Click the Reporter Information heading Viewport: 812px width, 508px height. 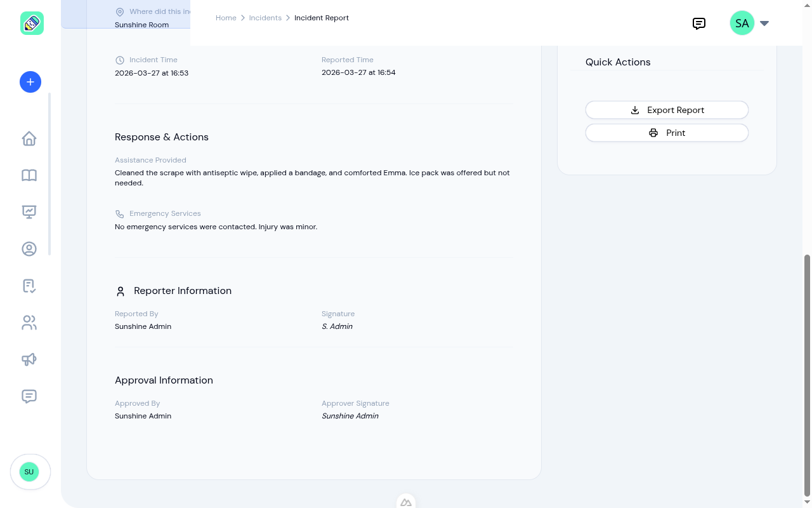coord(183,291)
